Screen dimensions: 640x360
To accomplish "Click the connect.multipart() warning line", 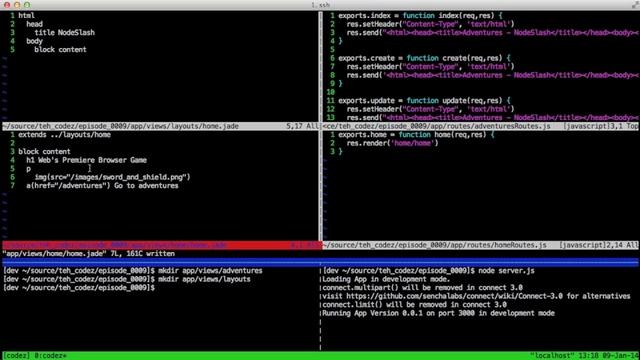I will [422, 288].
